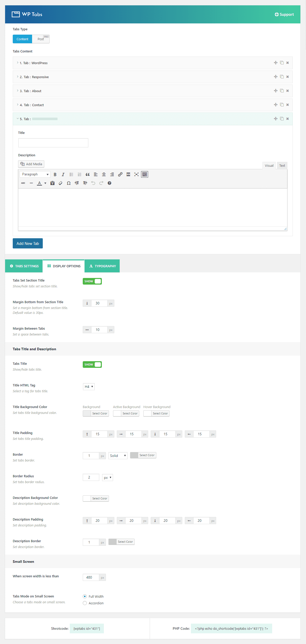Toggle italic formatting in editor
The image size is (306, 644).
[x=63, y=174]
